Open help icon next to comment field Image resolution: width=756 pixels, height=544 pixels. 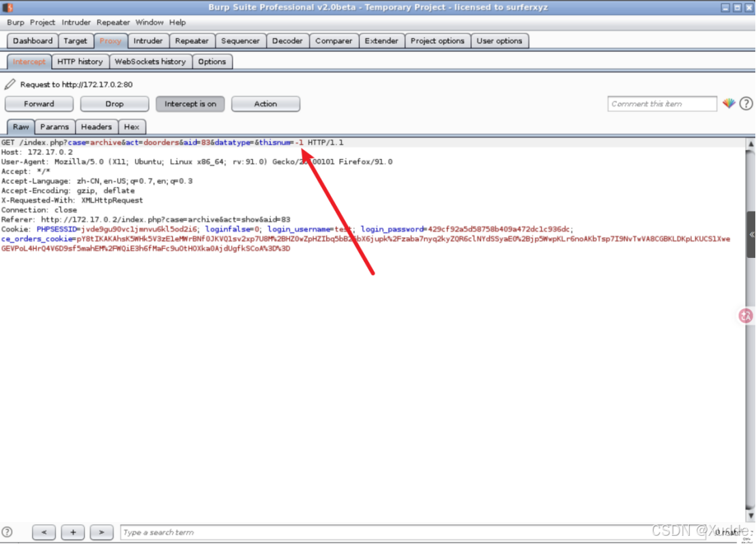[746, 104]
